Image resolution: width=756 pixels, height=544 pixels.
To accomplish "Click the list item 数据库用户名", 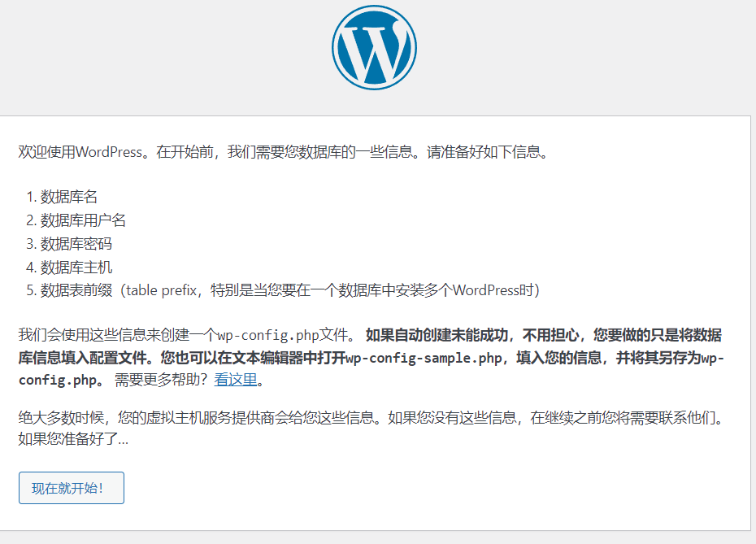I will (x=83, y=220).
